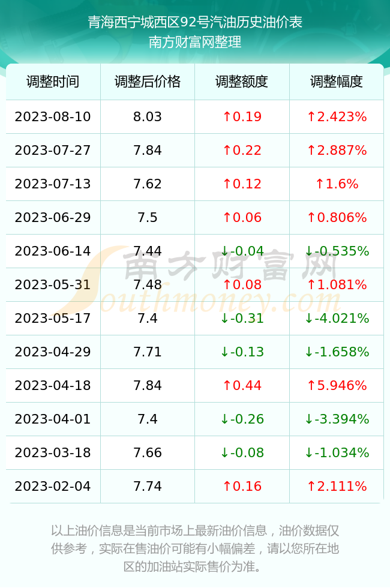Click the 2023-04-01 date cell
The width and height of the screenshot is (390, 588).
(x=53, y=419)
